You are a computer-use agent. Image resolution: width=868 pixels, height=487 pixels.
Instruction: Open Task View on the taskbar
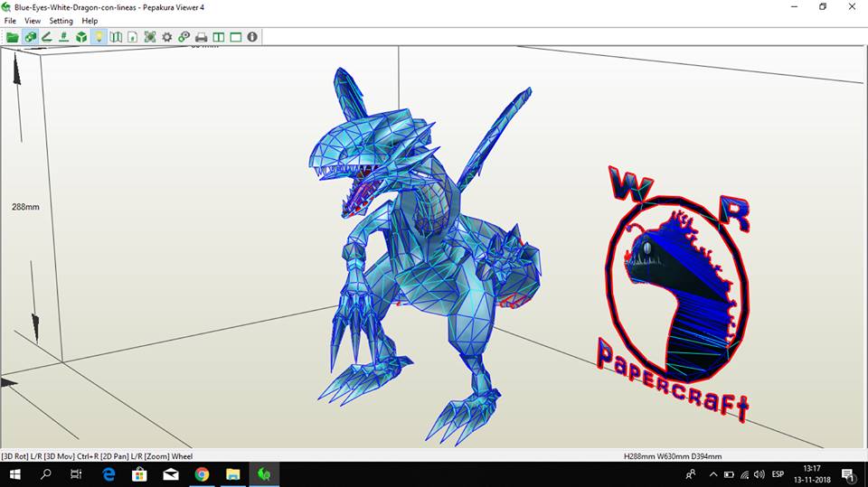[x=76, y=474]
